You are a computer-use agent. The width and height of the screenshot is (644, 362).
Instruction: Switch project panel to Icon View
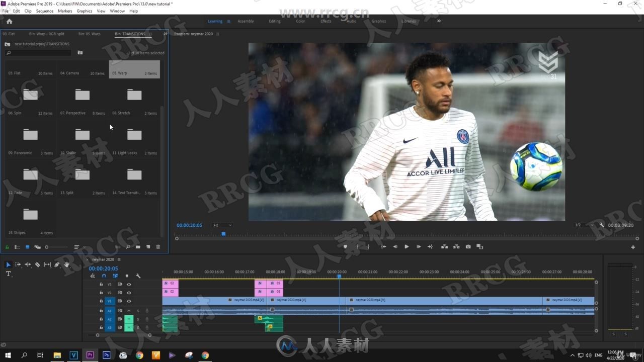point(27,247)
